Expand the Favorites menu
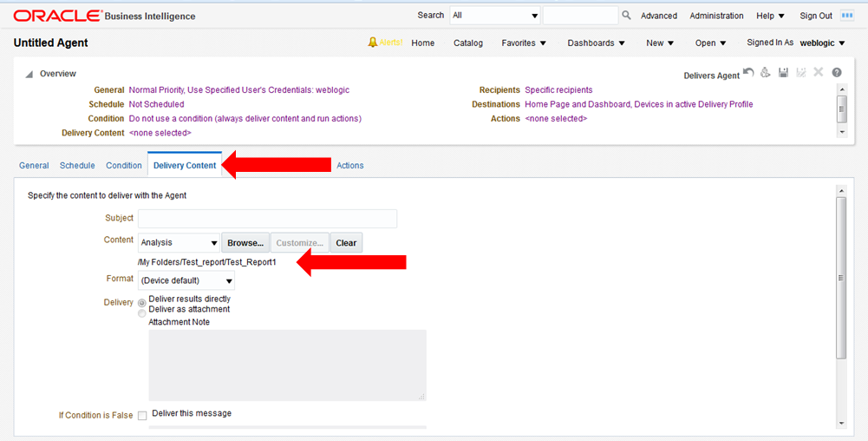868x441 pixels. 524,43
